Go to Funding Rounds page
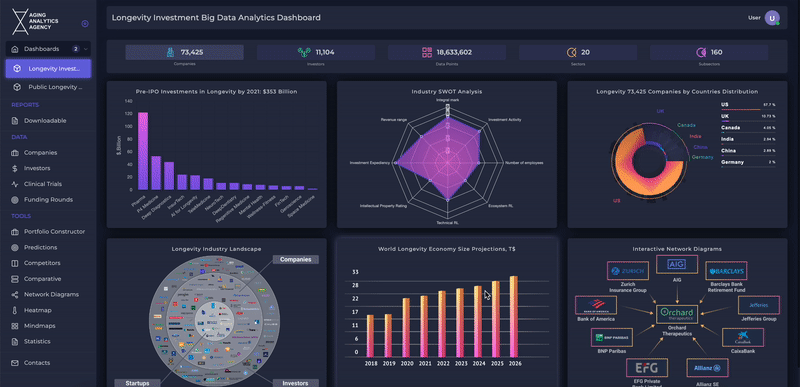This screenshot has height=387, width=800. pyautogui.click(x=48, y=200)
